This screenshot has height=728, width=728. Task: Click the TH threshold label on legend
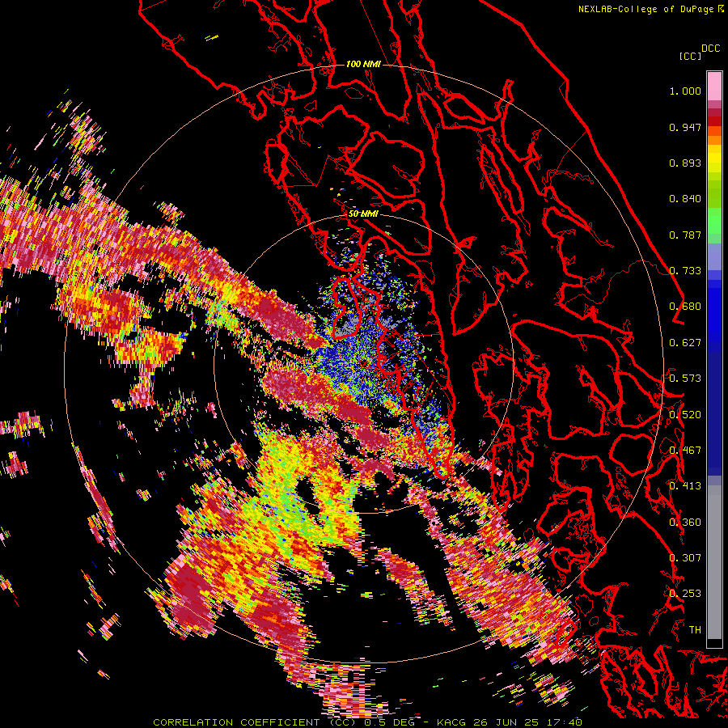click(695, 629)
